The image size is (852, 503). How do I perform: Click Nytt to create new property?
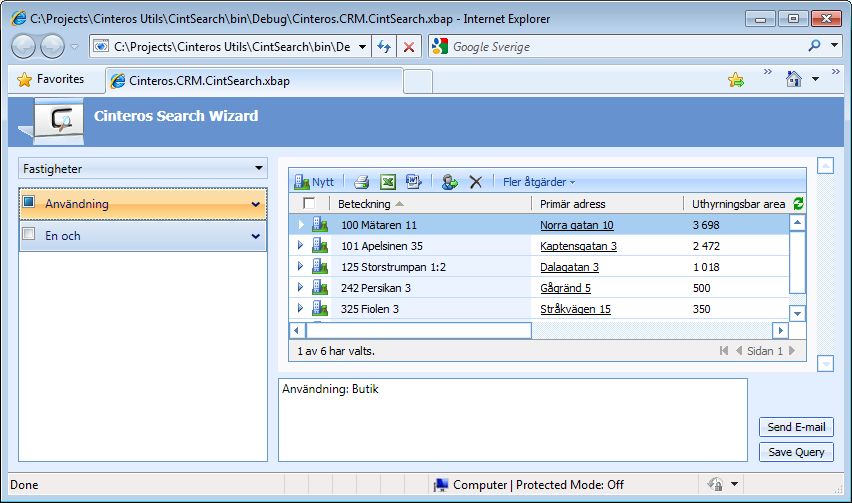[x=314, y=182]
